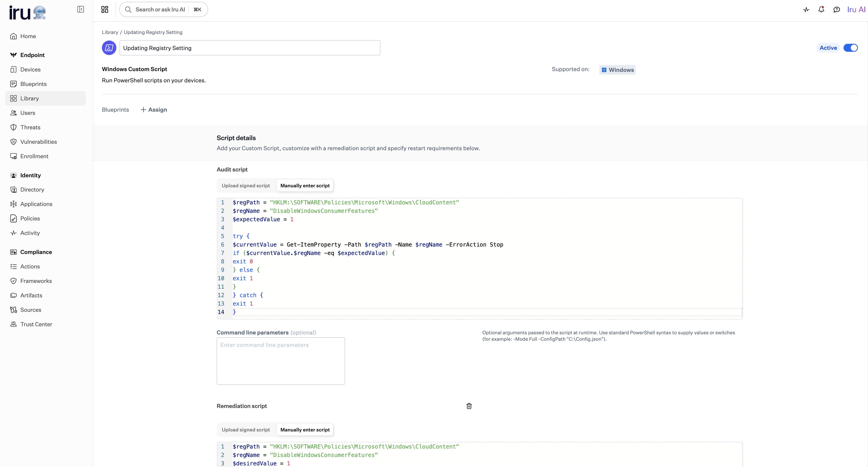Image resolution: width=868 pixels, height=467 pixels.
Task: Open the apps grid icon
Action: [x=105, y=9]
